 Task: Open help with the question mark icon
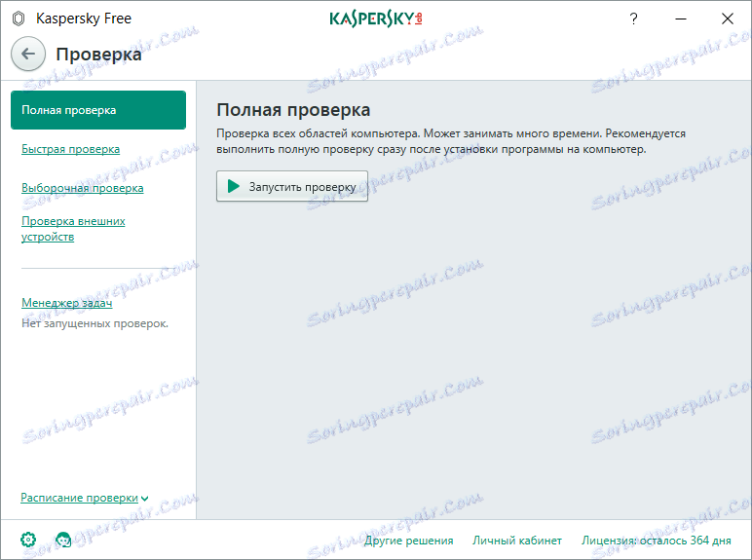point(633,19)
